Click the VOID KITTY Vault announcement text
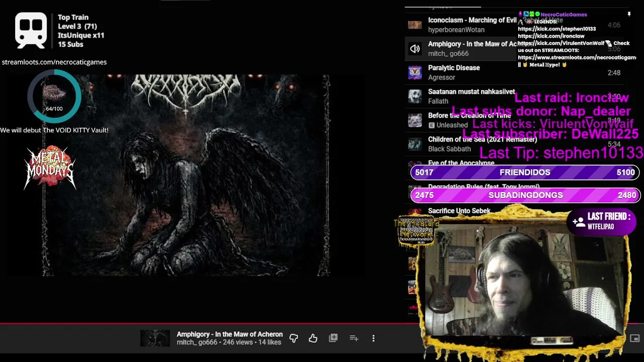The width and height of the screenshot is (644, 362). point(54,130)
